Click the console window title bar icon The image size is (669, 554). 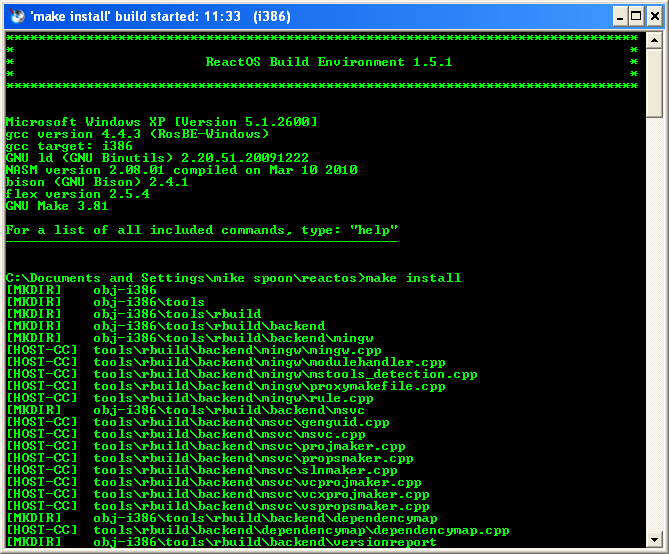click(17, 16)
